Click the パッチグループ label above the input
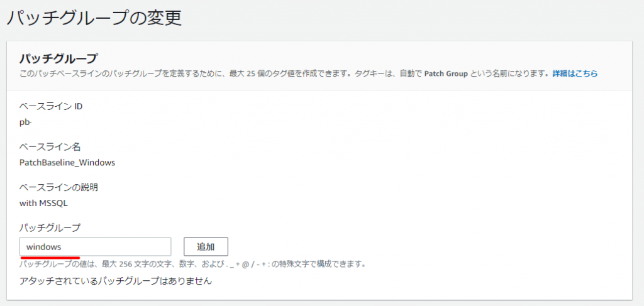 tap(50, 227)
